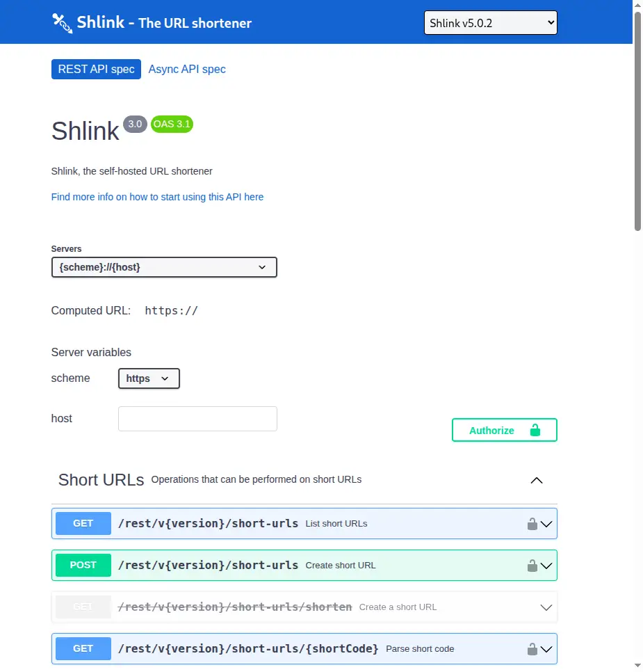Open the scheme https dropdown
This screenshot has width=643, height=672.
[149, 378]
